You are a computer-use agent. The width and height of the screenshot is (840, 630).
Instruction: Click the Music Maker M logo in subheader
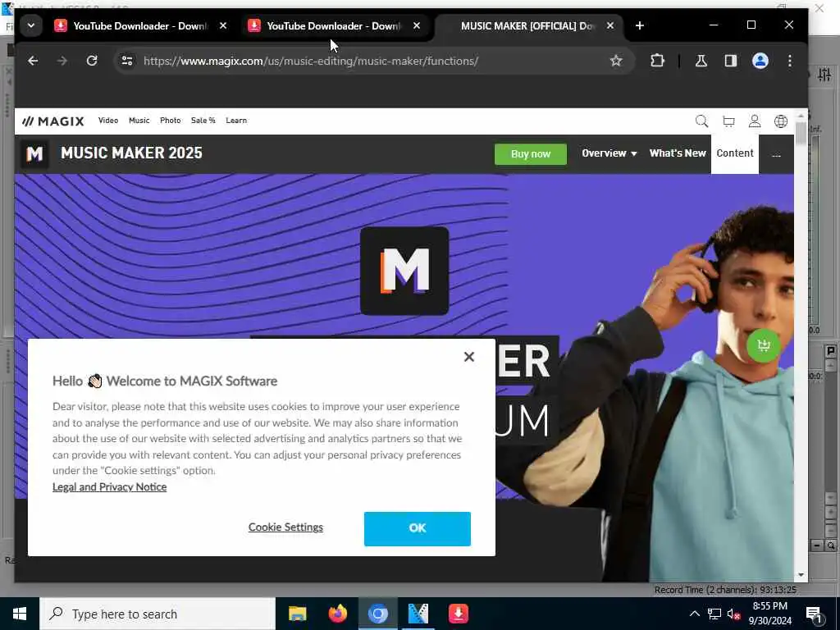(34, 154)
